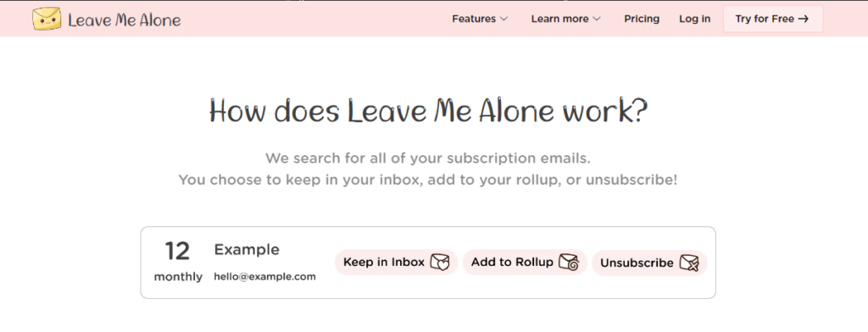Click the 12 monthly email count
868x332 pixels.
coord(178,263)
